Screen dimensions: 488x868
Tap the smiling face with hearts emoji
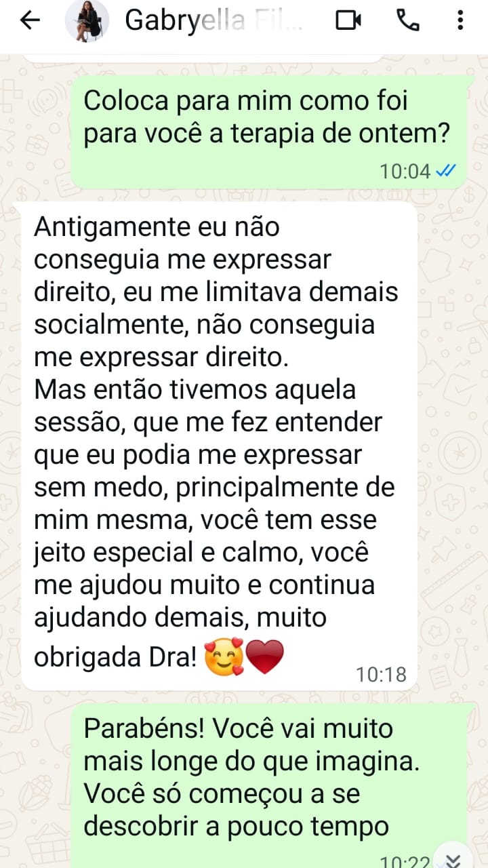coord(224,657)
